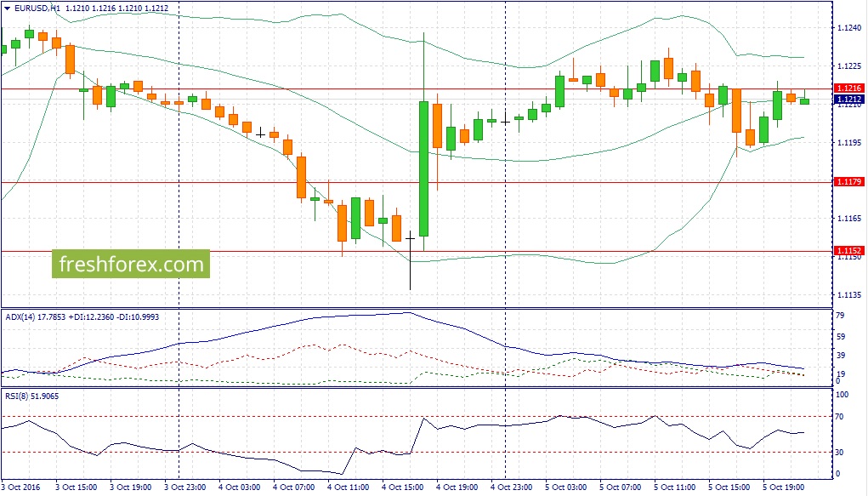Screen dimensions: 868x496
Task: Click the 3 Oct 15:00 time label
Action: click(77, 487)
